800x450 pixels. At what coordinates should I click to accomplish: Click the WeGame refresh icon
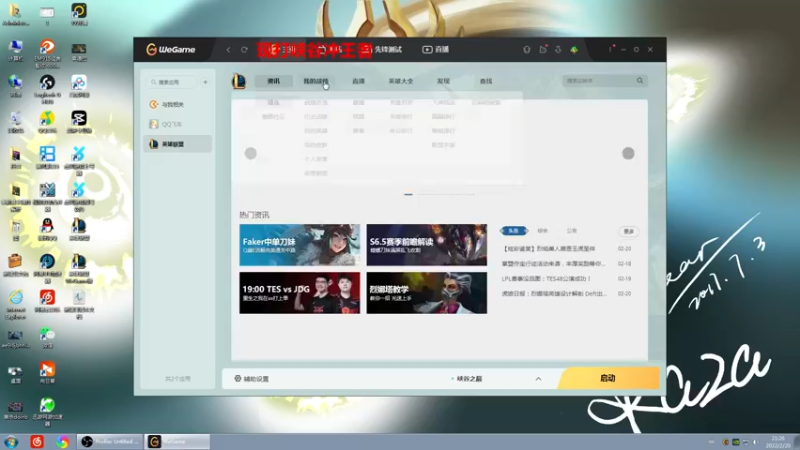click(244, 49)
